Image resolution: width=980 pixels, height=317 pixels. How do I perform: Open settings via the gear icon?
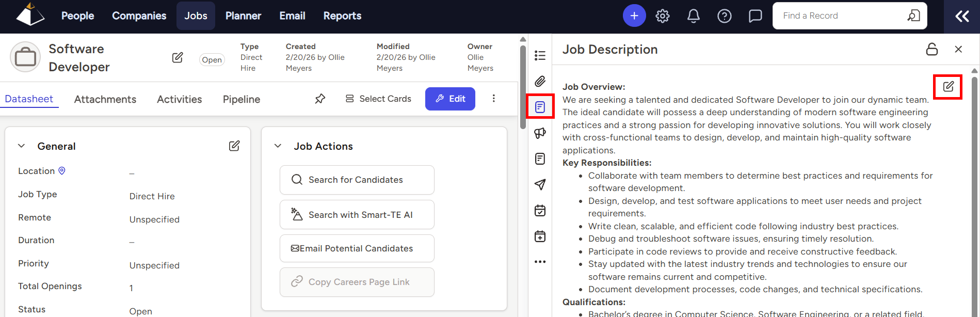click(663, 16)
